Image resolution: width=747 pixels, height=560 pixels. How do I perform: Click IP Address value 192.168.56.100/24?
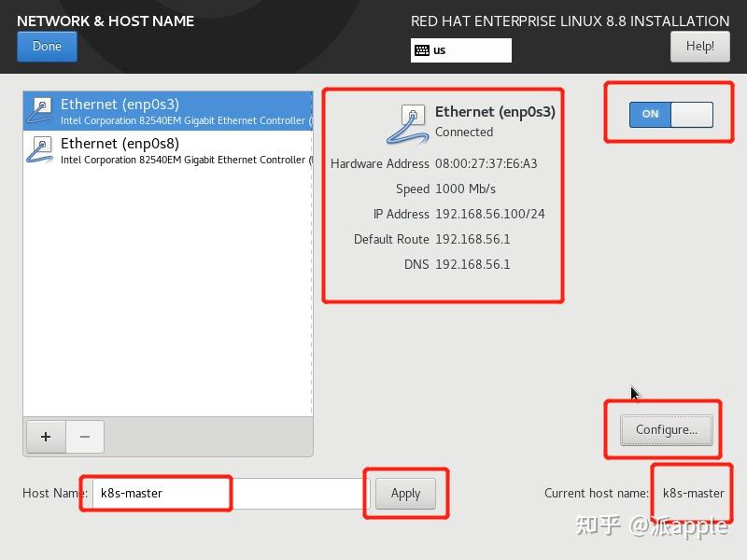pyautogui.click(x=489, y=214)
